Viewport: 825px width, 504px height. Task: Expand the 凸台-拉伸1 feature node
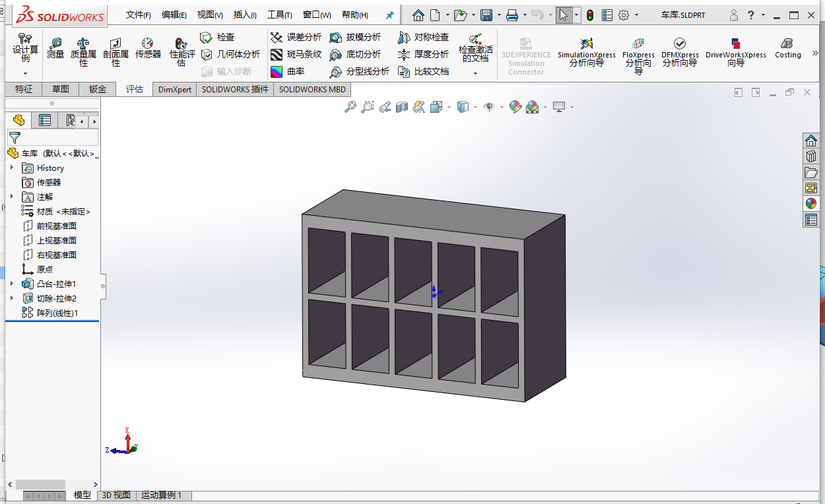click(12, 284)
